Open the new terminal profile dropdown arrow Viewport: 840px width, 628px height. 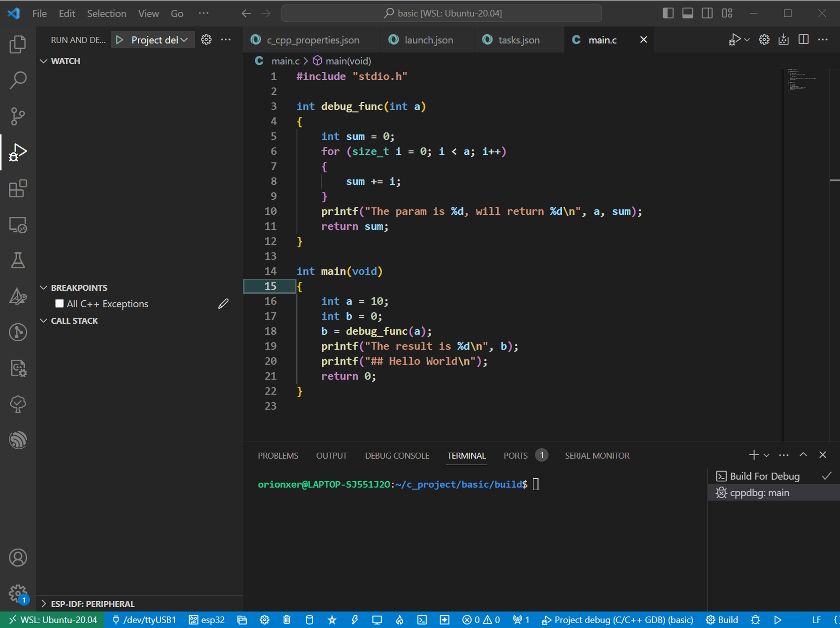[766, 455]
